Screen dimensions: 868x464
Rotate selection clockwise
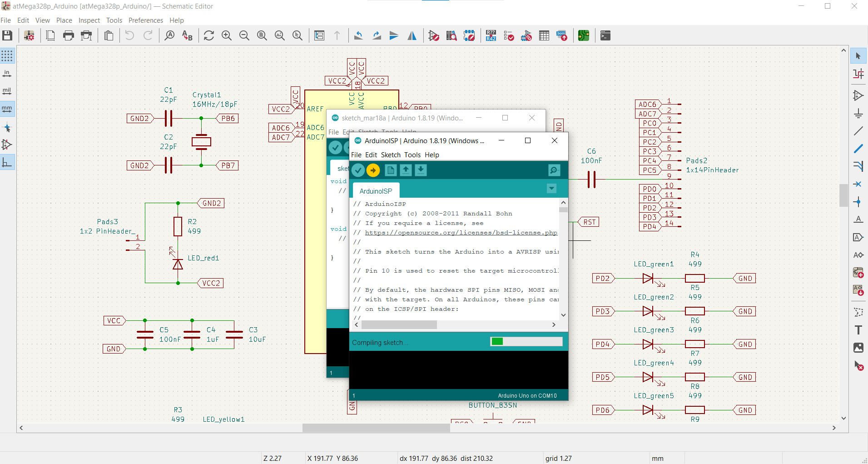click(377, 35)
